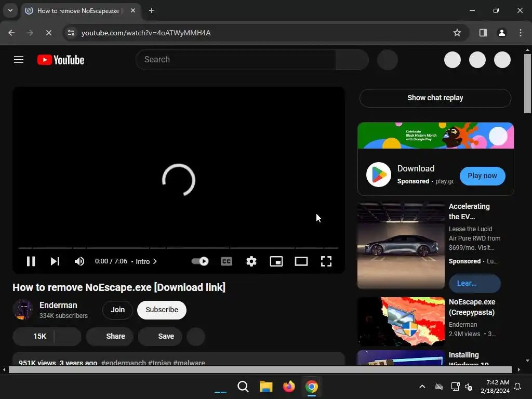
Task: Click the horizontal page scrollbar
Action: coord(260,369)
